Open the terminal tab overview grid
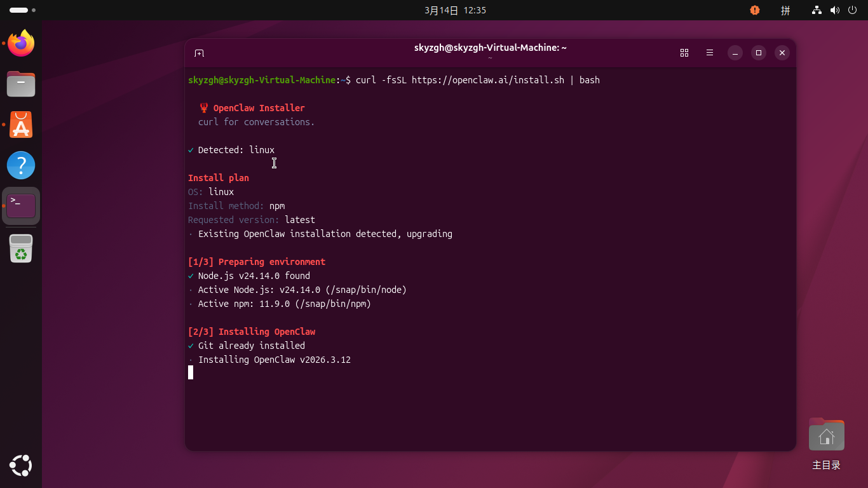 (684, 53)
